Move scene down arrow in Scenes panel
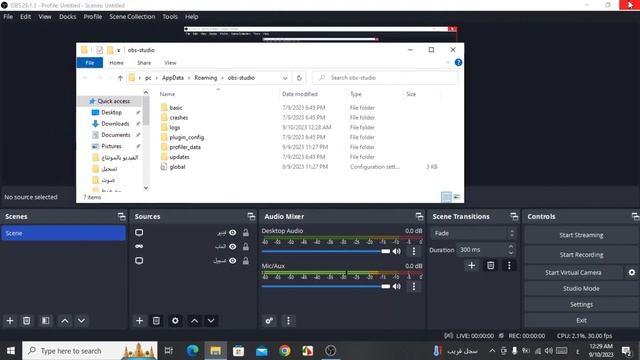This screenshot has height=360, width=640. coord(82,321)
